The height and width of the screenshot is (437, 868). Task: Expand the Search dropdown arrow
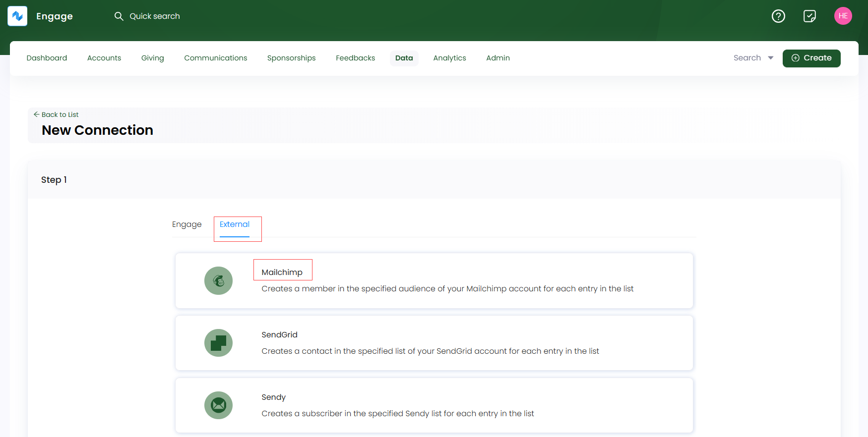pos(770,58)
